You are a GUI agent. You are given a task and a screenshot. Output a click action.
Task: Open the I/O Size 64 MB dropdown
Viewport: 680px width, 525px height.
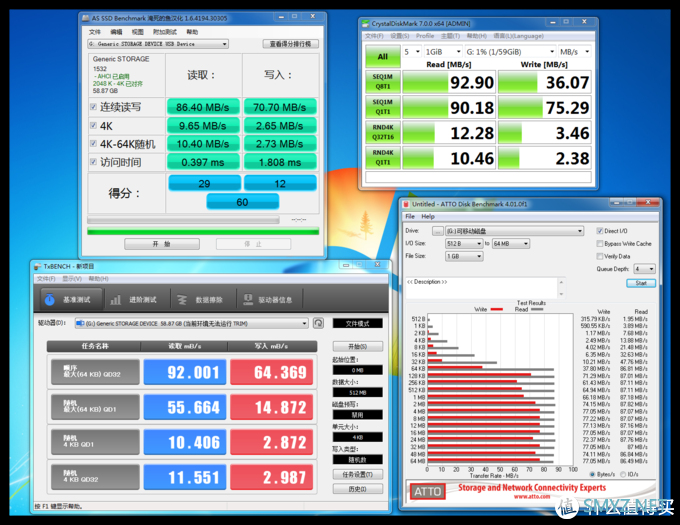pyautogui.click(x=511, y=244)
